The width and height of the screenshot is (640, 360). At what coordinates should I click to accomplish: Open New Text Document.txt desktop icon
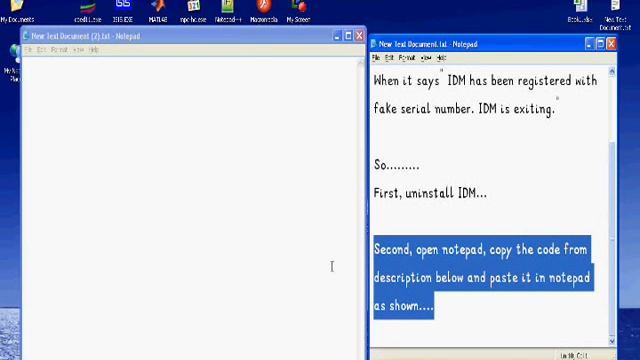coord(615,15)
